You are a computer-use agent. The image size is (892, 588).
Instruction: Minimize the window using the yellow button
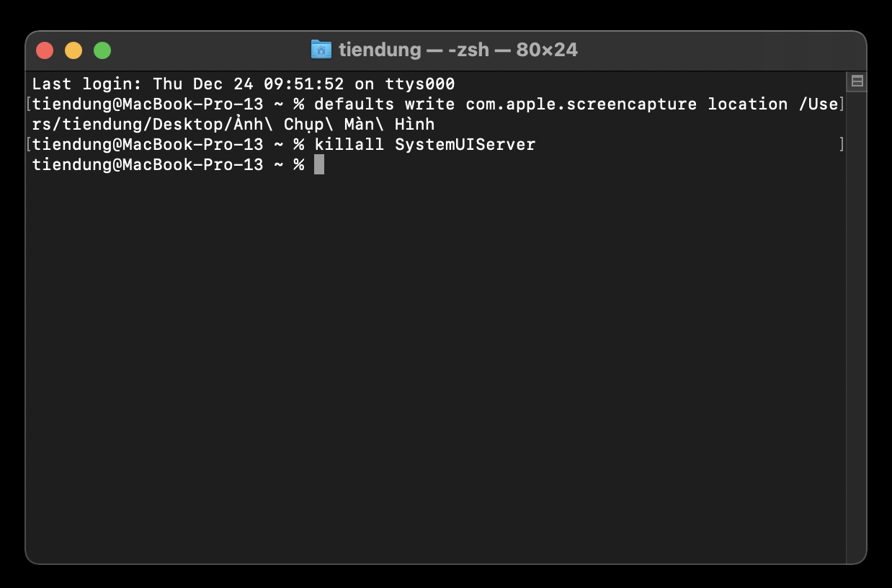(x=73, y=50)
